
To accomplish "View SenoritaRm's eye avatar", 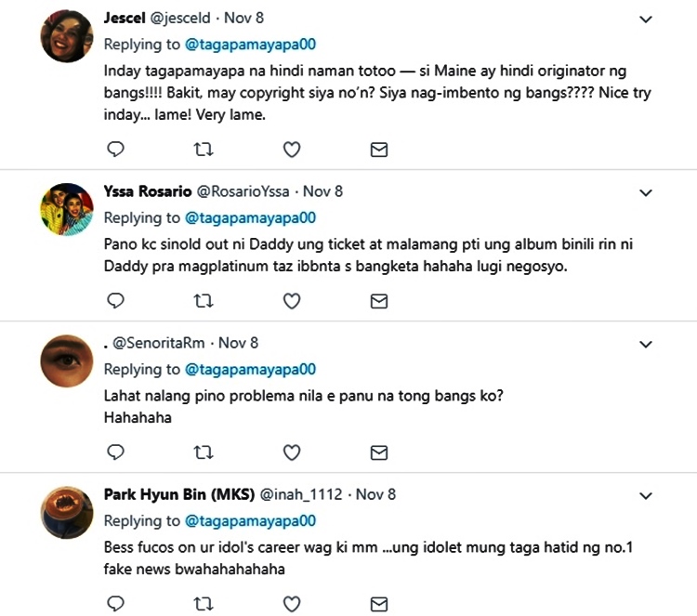I will (x=67, y=361).
